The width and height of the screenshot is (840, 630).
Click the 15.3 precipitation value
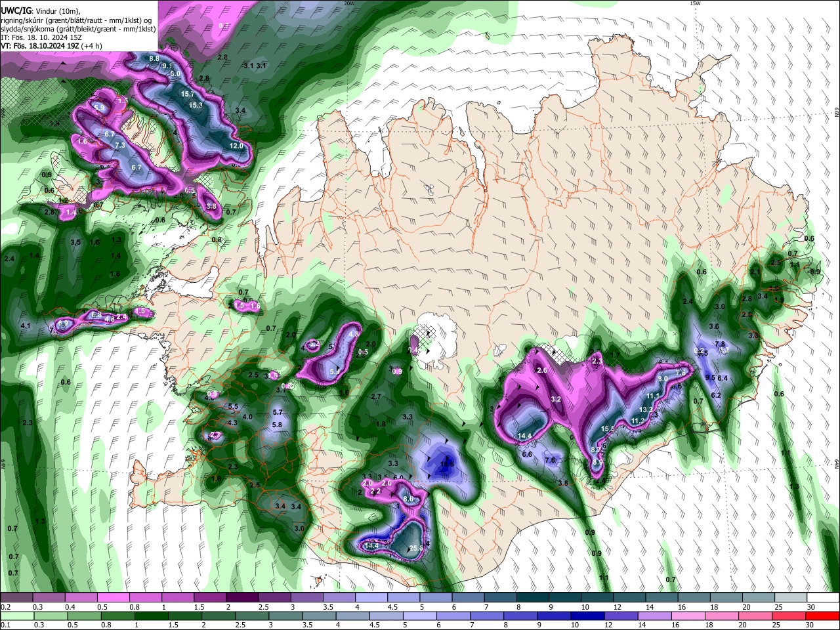click(x=196, y=105)
